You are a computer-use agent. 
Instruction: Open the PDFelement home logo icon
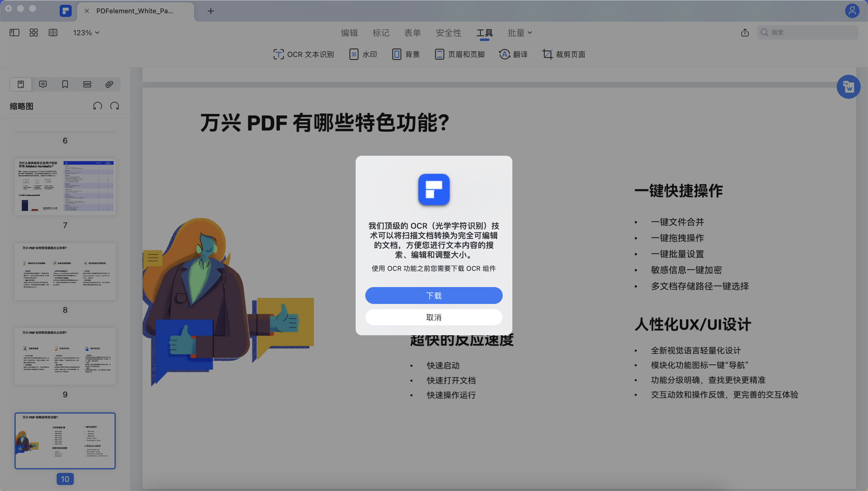coord(65,11)
